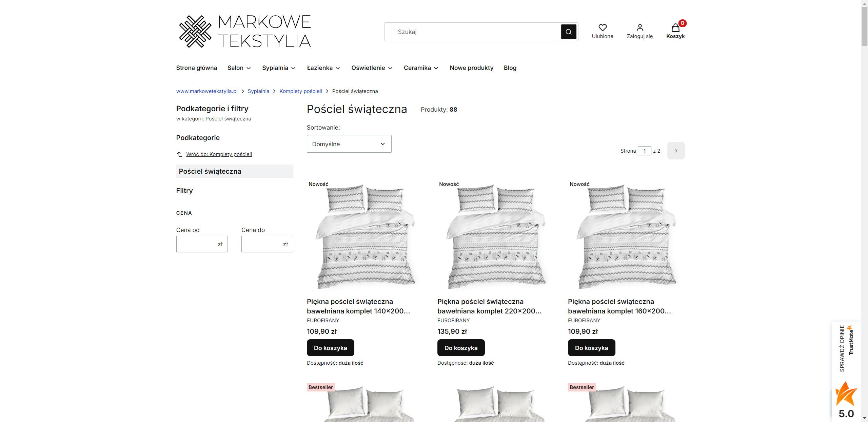Open the Koszyk shopping bag icon
Viewport: 868px width, 422px height.
[675, 27]
